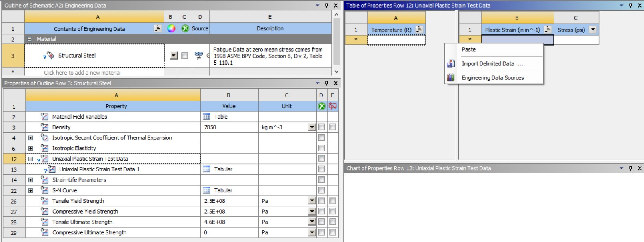Open the Properties of Outline Row 3 options arrow
The height and width of the screenshot is (242, 644).
coord(318,83)
